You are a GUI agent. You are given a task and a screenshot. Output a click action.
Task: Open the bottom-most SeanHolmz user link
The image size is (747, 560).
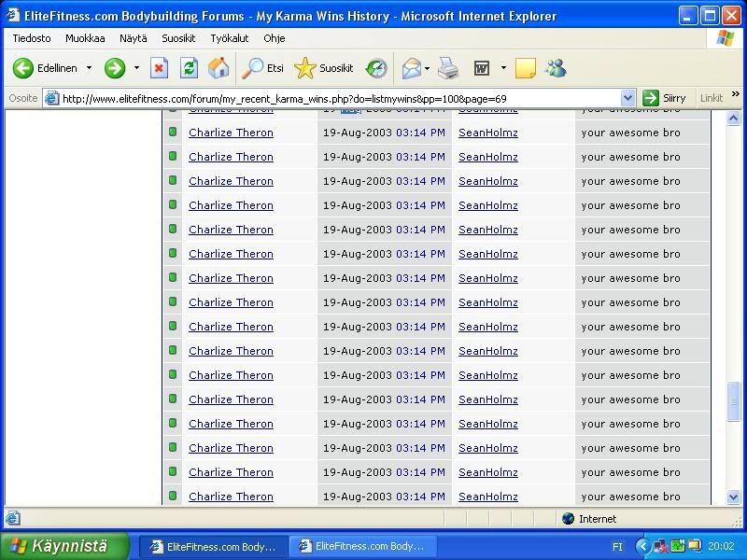[x=487, y=497]
